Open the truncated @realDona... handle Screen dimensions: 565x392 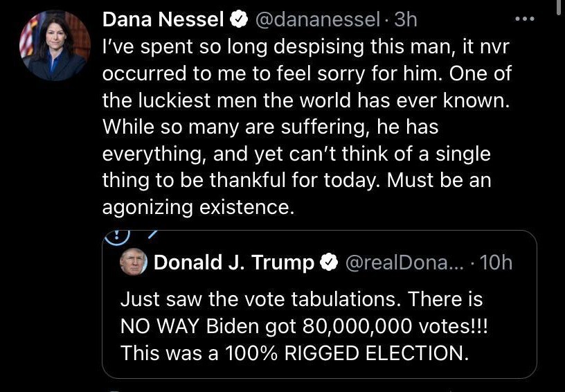[x=402, y=262]
